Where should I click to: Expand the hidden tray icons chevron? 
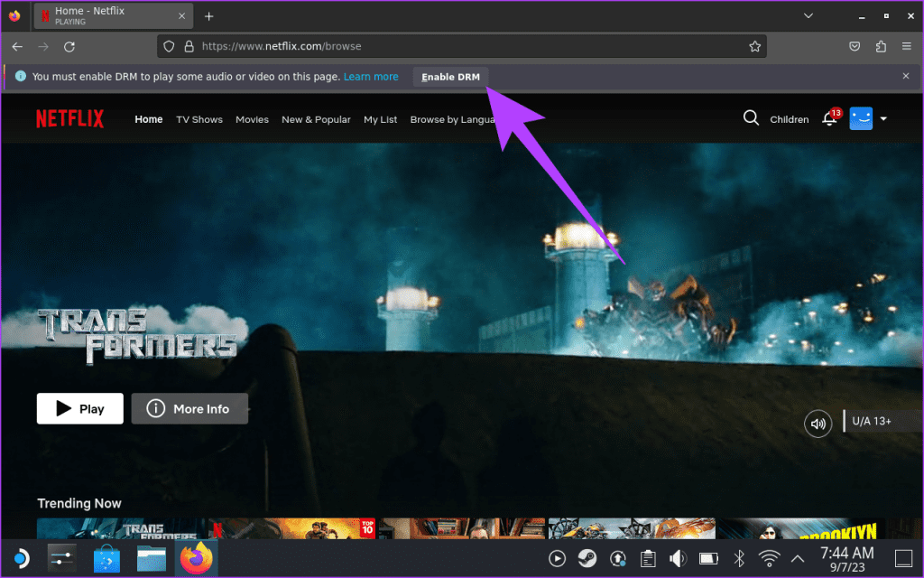pyautogui.click(x=798, y=558)
